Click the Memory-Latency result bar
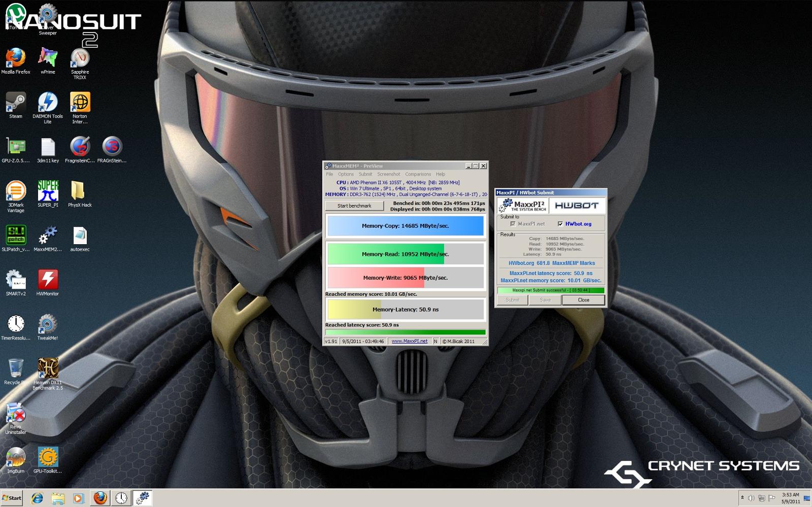The image size is (812, 507). pos(405,309)
